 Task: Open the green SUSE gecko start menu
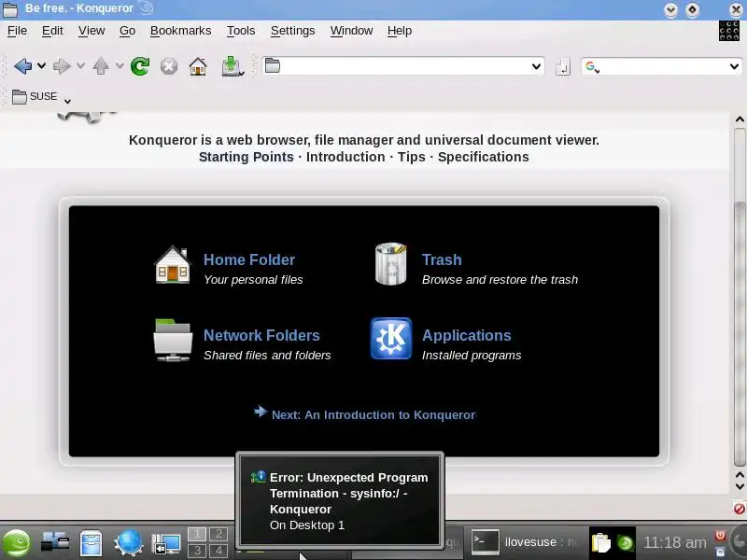(16, 543)
